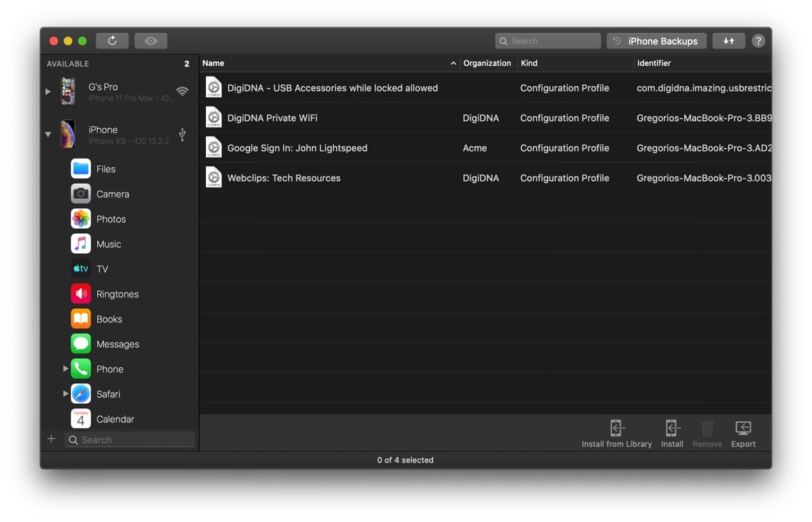Screen dimensions: 812x522
Task: Click the plus button in sidebar
Action: pos(51,439)
